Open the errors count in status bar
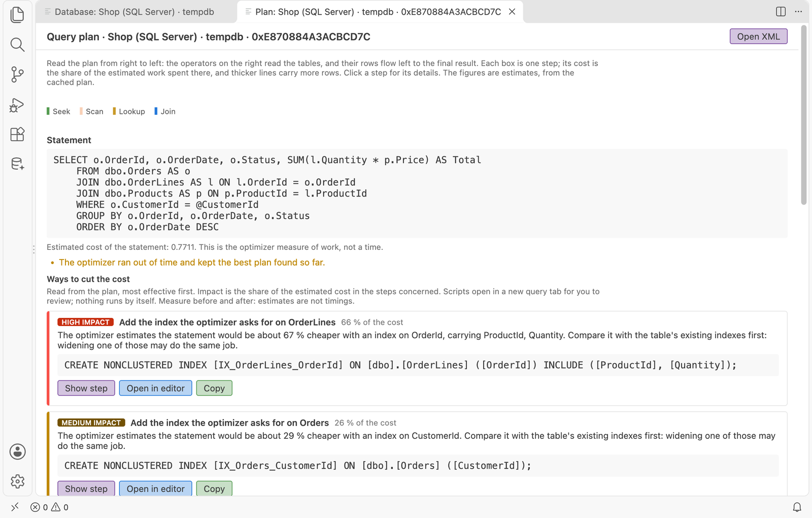The image size is (812, 518). [39, 507]
